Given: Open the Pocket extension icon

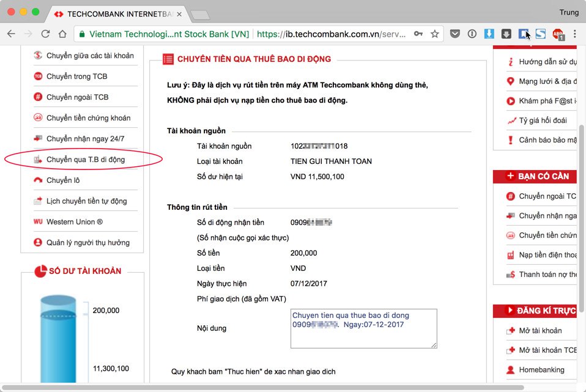Looking at the screenshot, I should (455, 34).
